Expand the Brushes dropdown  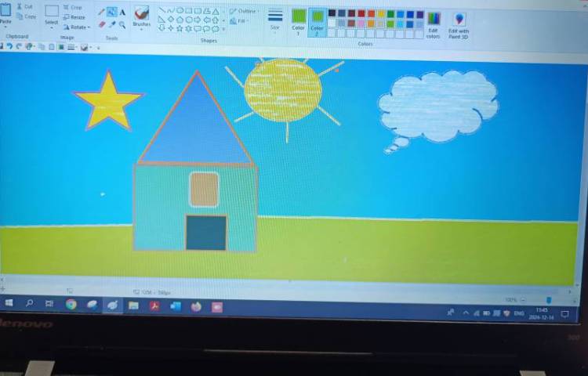click(142, 24)
